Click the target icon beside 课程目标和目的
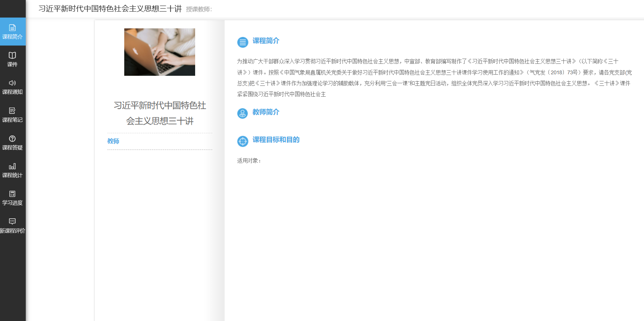The width and height of the screenshot is (644, 321). 243,141
